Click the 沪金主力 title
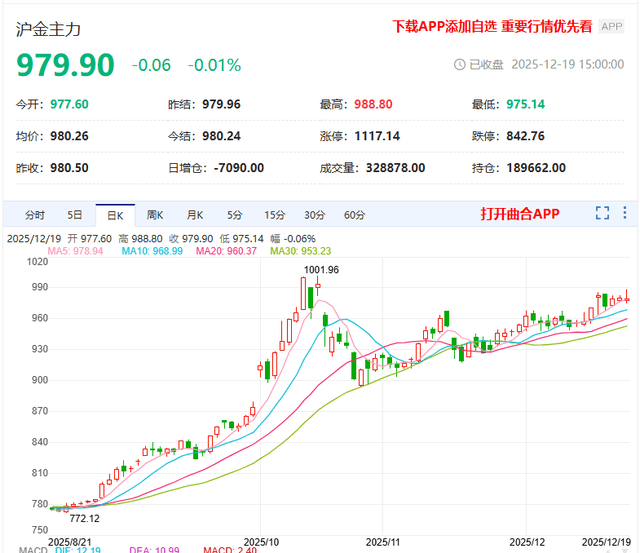Viewport: 640px width, 553px height. point(48,29)
